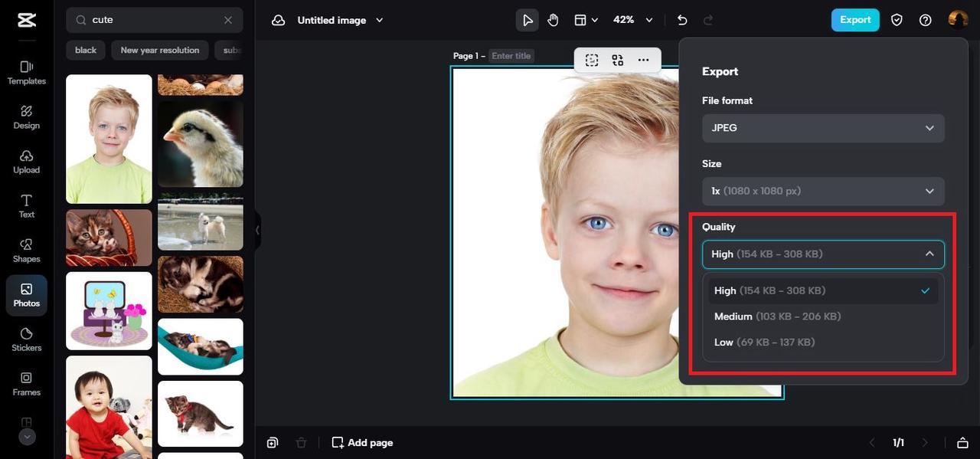Collapse the left photos panel
Viewport: 980px width, 459px height.
(x=258, y=230)
